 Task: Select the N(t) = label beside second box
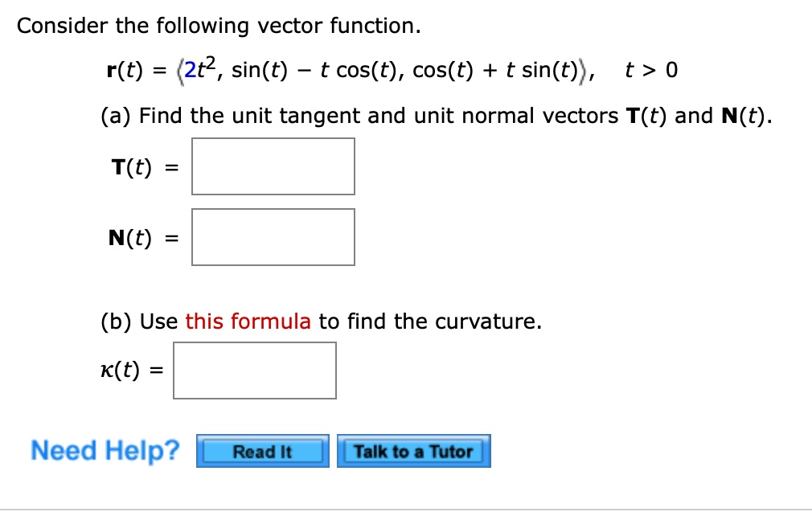pos(144,238)
